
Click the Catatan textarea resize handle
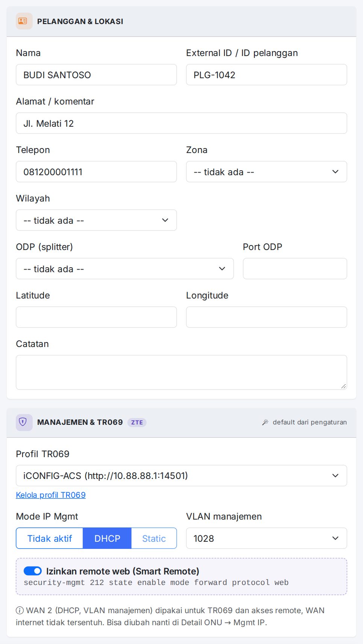[x=343, y=386]
